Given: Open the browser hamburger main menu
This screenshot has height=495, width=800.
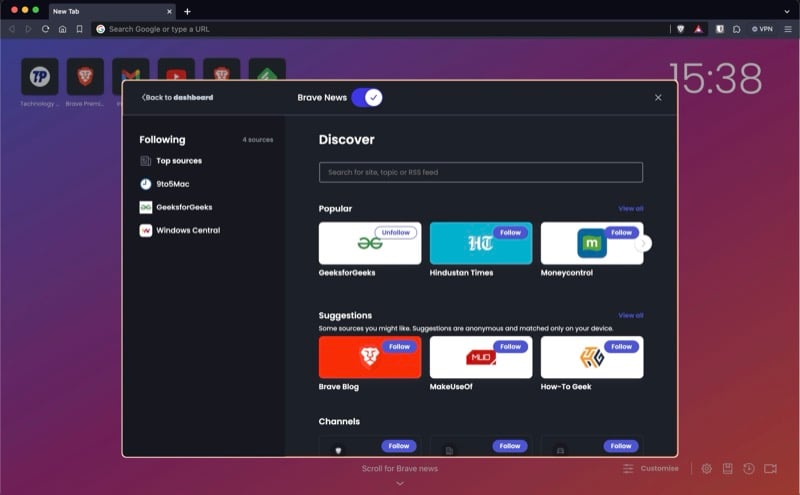Looking at the screenshot, I should point(788,29).
